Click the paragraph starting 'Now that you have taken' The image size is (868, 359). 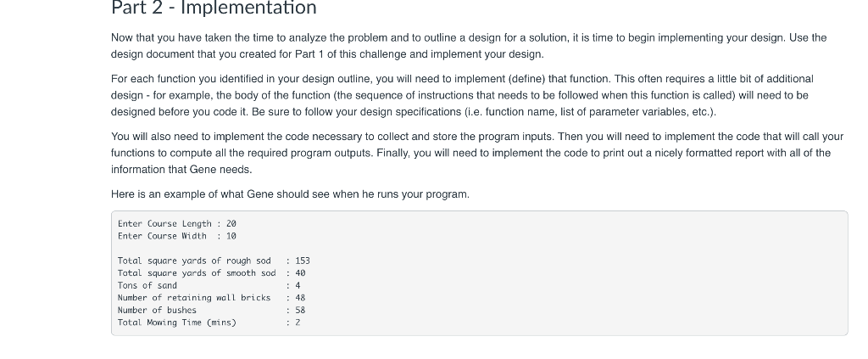click(x=469, y=46)
